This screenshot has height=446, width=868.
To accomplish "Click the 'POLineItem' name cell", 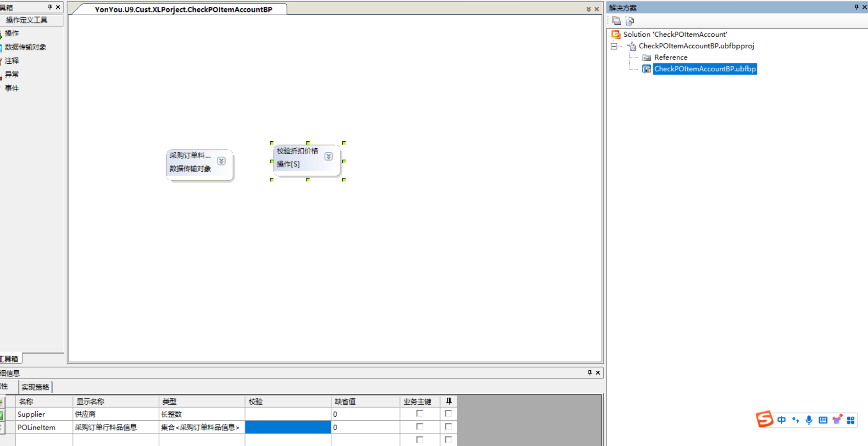I will (44, 427).
